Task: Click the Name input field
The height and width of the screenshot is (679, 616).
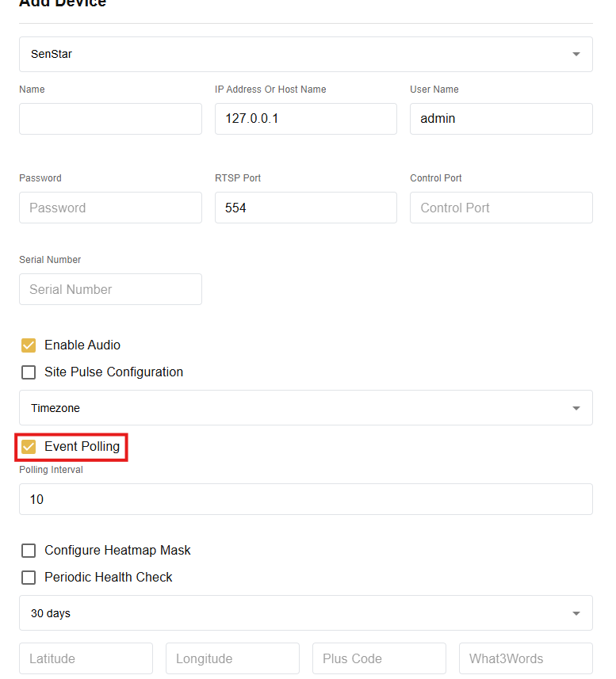Action: [x=110, y=119]
